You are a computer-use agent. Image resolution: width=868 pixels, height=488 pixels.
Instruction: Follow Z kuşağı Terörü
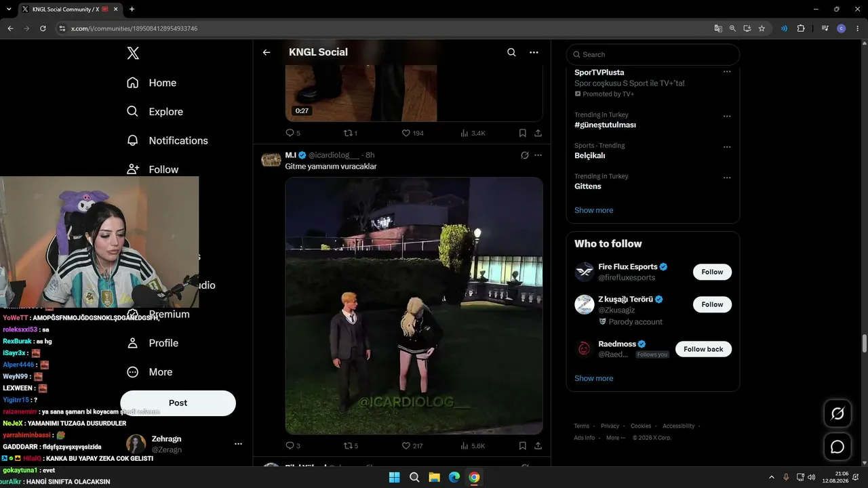click(712, 304)
